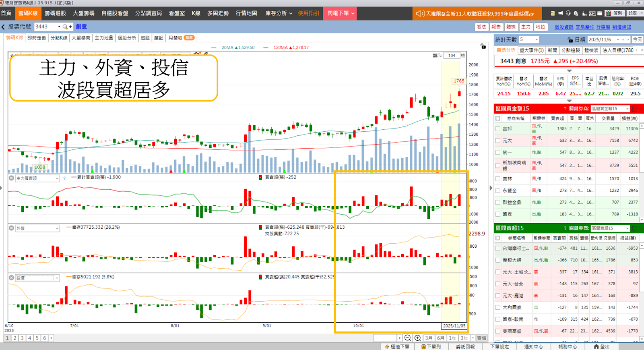Close the 主力買賣超 indicator panel
Image resolution: width=644 pixels, height=350 pixels.
[11, 178]
